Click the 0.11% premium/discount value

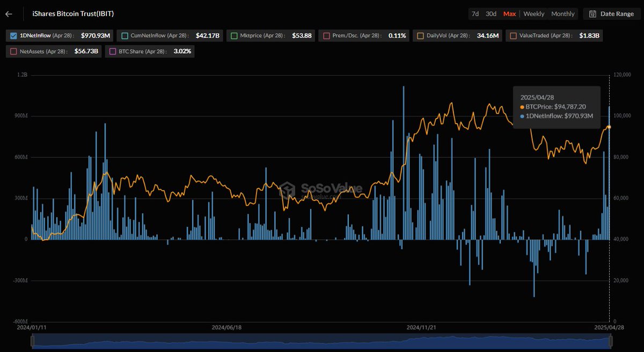(x=398, y=36)
